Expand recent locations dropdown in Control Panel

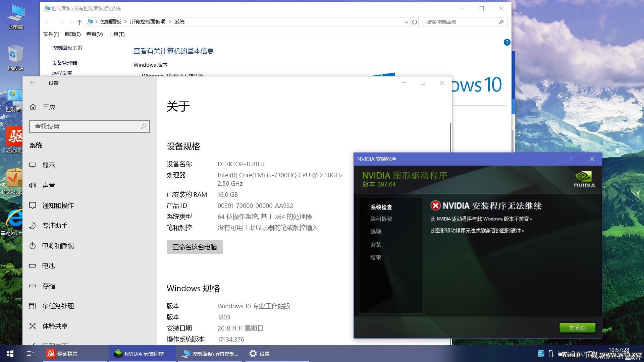71,22
